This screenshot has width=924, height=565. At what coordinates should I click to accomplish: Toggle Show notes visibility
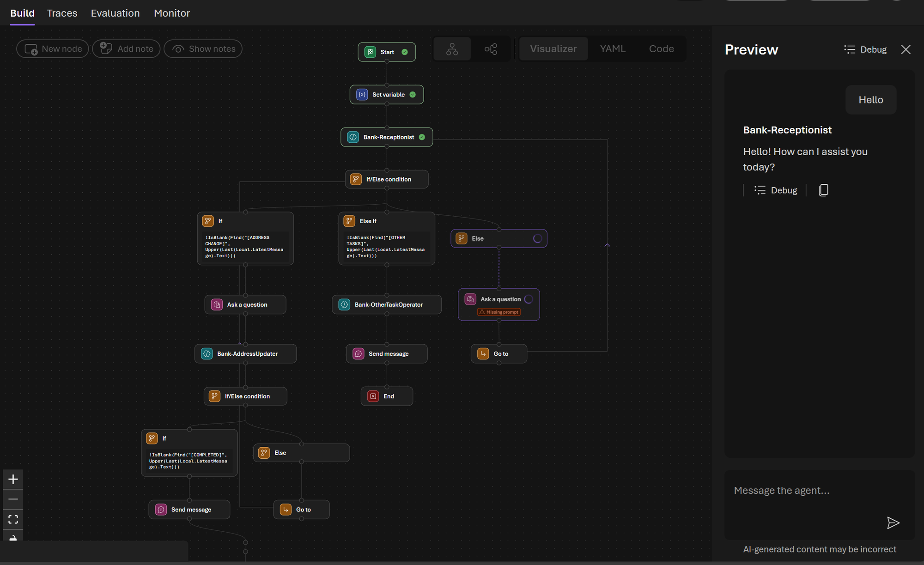point(203,49)
